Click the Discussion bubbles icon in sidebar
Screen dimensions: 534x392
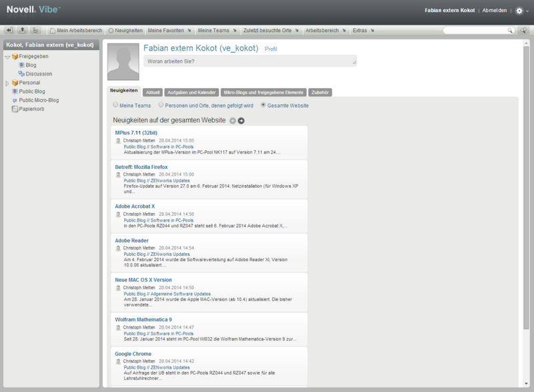21,73
